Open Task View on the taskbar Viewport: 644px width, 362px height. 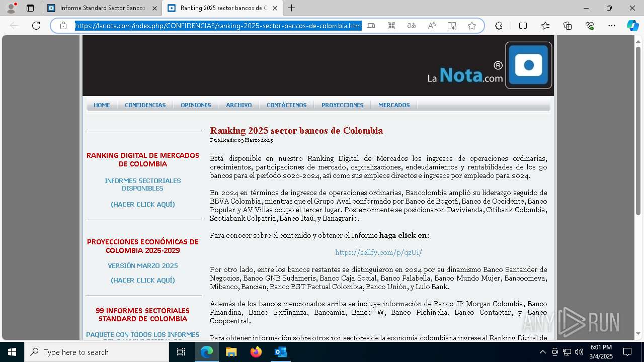181,352
